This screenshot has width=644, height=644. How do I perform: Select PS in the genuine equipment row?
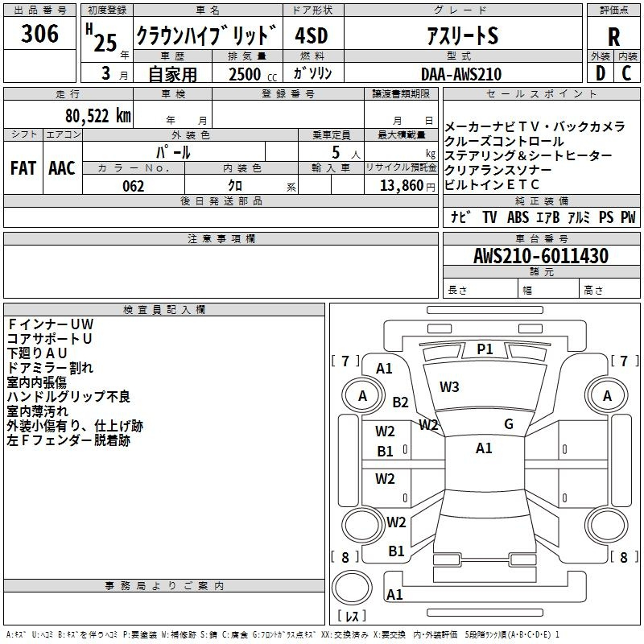pos(606,217)
